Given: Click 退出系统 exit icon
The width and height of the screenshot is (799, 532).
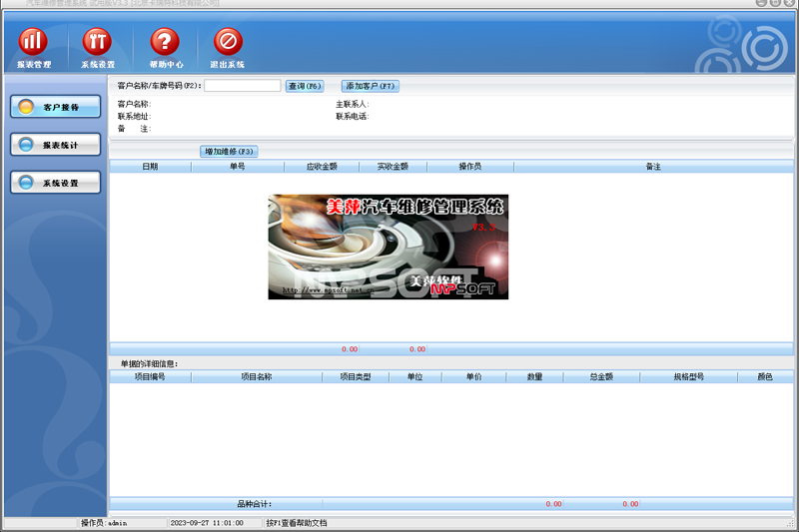Looking at the screenshot, I should pos(228,48).
